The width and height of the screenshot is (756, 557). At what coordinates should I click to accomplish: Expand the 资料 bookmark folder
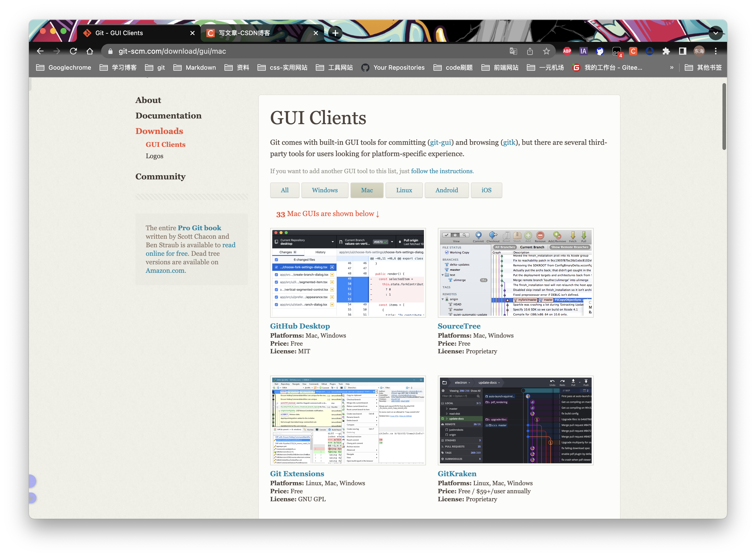click(237, 68)
